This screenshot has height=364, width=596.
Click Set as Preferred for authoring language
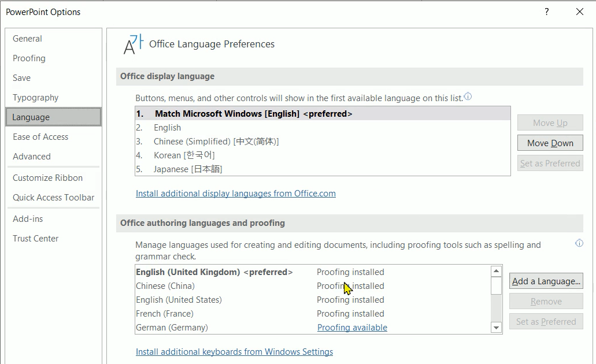pos(546,322)
